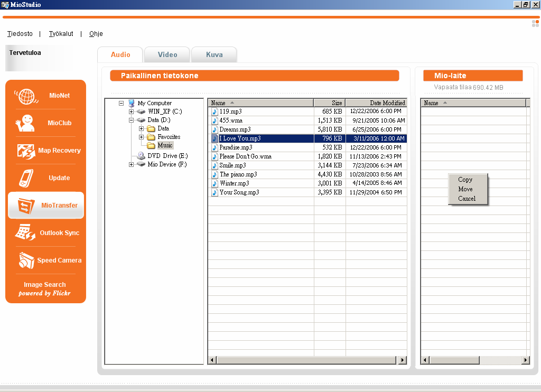The width and height of the screenshot is (541, 392).
Task: Click the music note icon beside Smile.mp3
Action: (214, 165)
